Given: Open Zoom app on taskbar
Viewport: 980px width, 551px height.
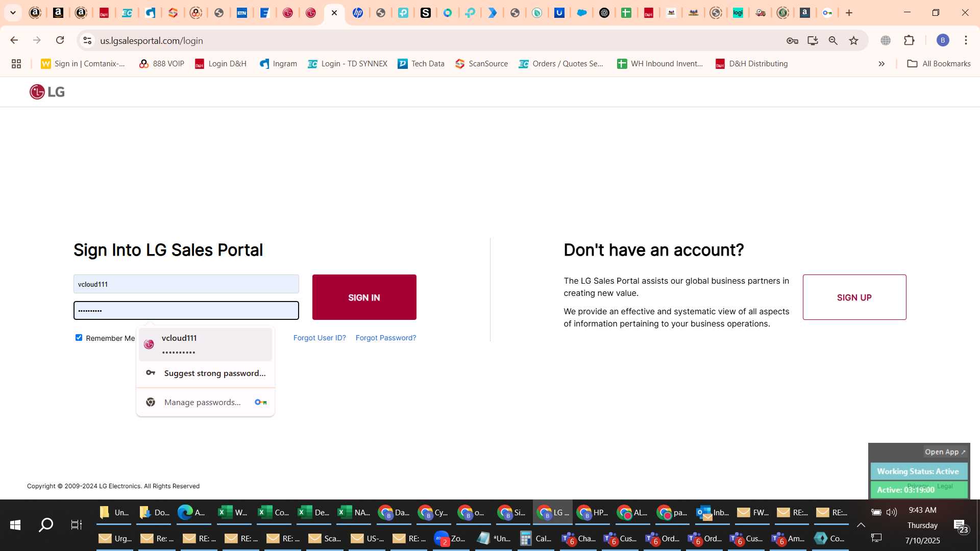Looking at the screenshot, I should point(450,538).
